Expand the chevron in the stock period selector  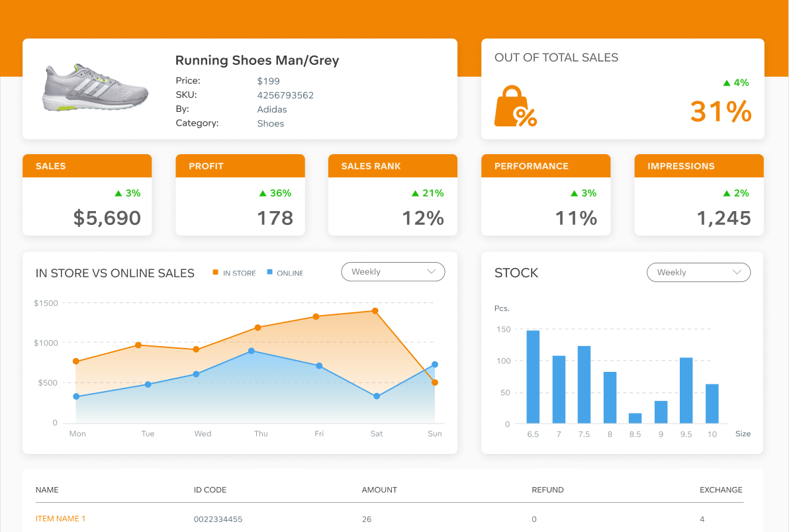[x=737, y=272]
